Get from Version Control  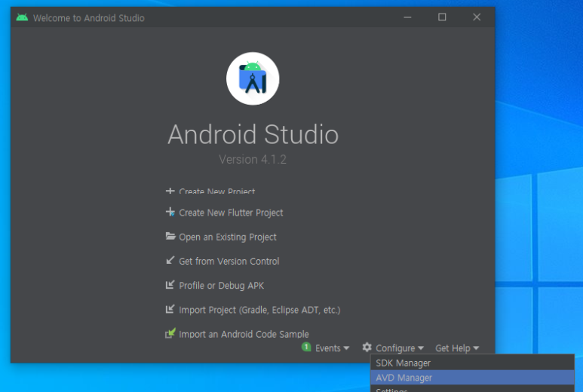pos(229,262)
